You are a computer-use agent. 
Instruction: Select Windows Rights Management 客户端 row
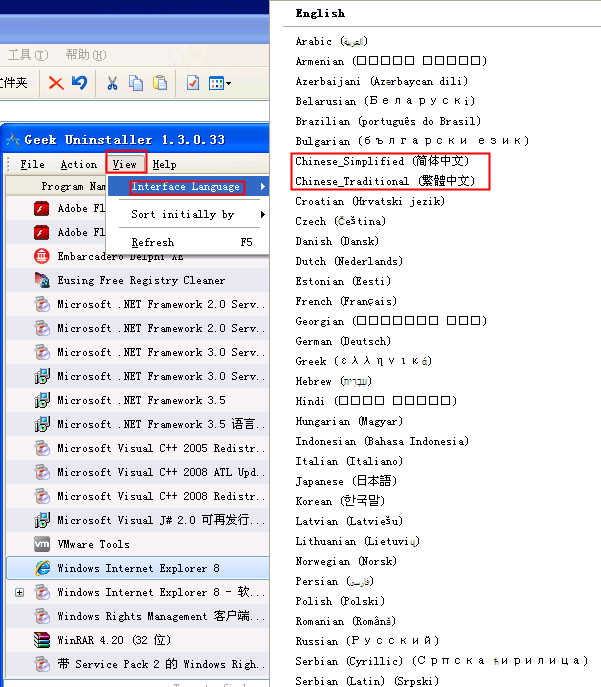(138, 616)
